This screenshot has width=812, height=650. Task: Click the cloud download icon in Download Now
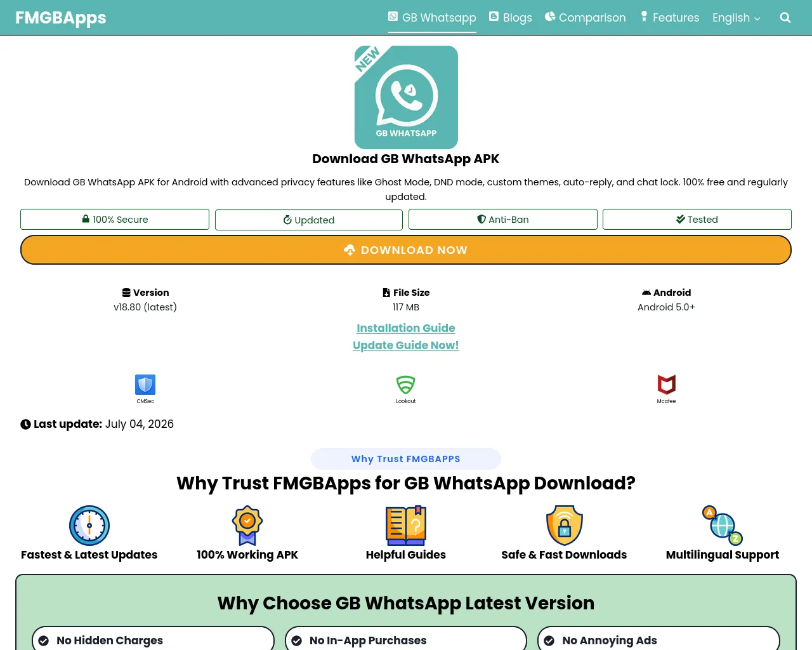pyautogui.click(x=350, y=250)
